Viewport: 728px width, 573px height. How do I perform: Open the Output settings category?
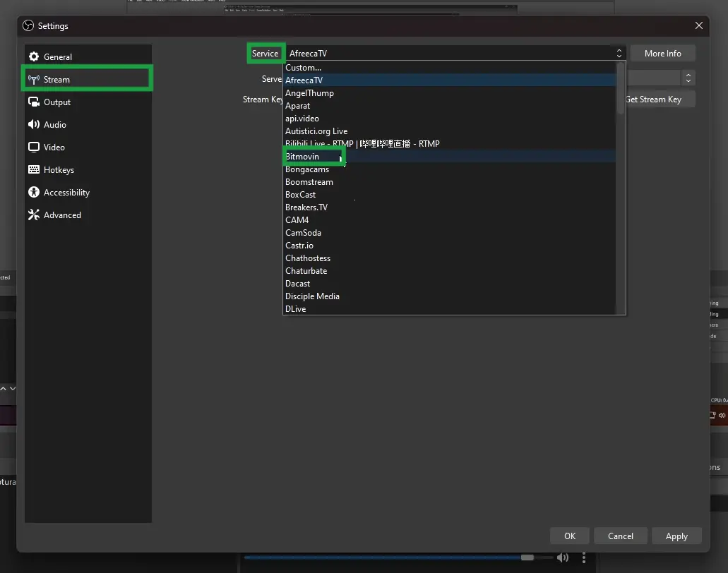pos(88,102)
